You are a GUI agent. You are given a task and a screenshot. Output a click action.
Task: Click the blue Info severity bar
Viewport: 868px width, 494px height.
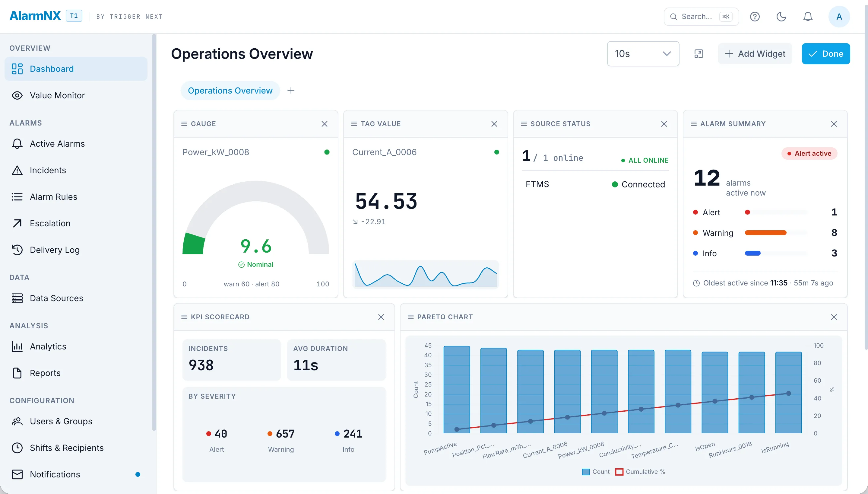pyautogui.click(x=753, y=253)
